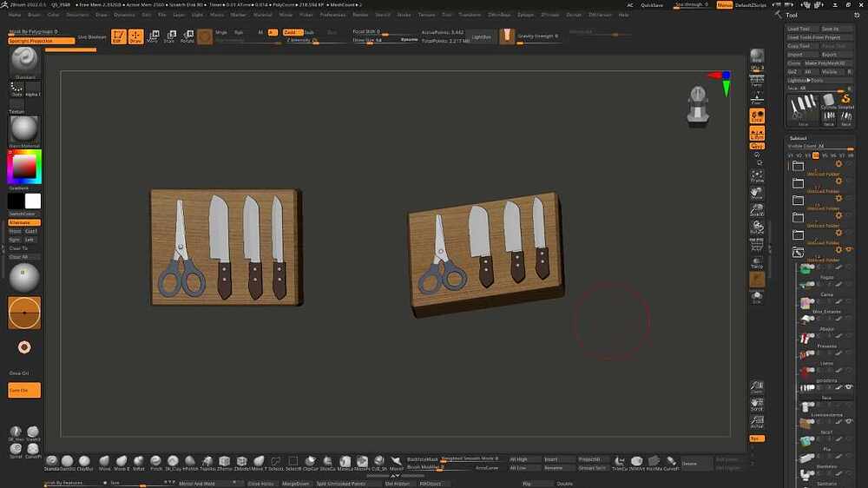
Task: Open the current material sphere picker
Action: tap(24, 131)
